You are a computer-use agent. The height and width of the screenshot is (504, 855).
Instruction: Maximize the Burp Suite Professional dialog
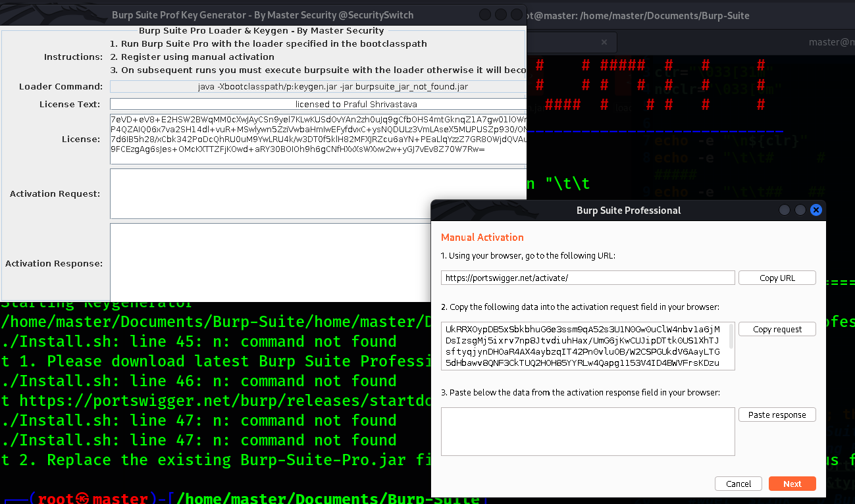click(x=800, y=210)
